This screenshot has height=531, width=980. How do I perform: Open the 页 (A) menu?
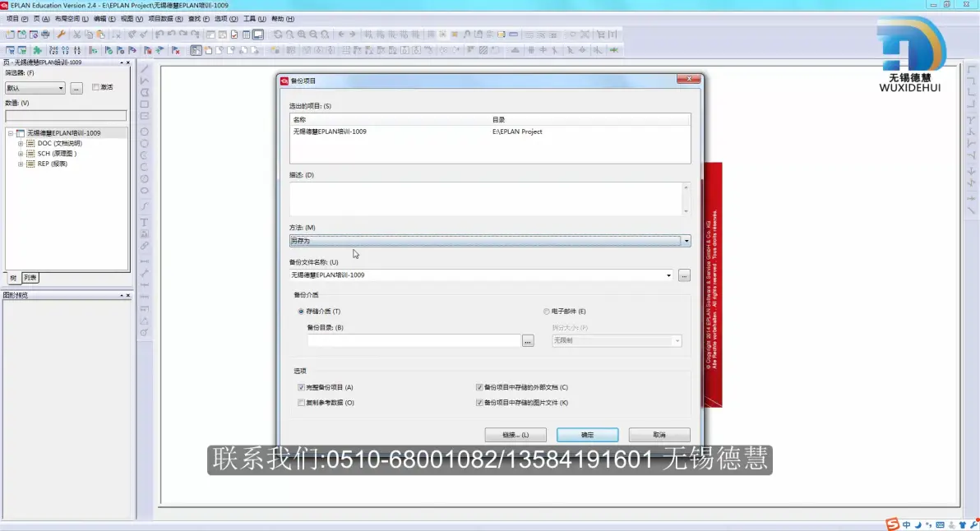coord(41,19)
